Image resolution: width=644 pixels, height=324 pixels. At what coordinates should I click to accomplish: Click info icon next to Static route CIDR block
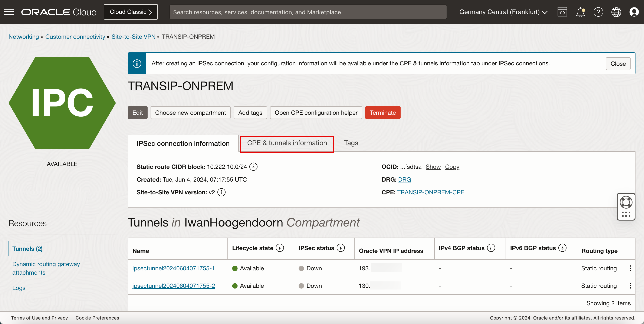(253, 167)
